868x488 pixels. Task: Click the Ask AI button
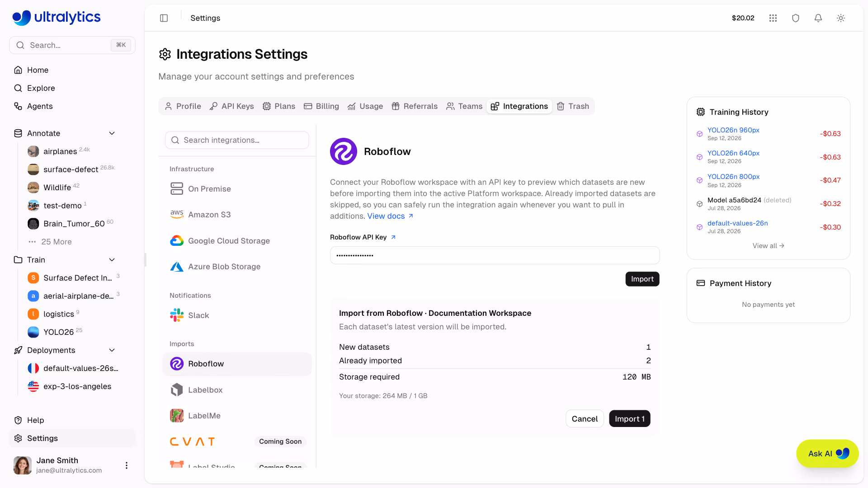click(x=827, y=454)
